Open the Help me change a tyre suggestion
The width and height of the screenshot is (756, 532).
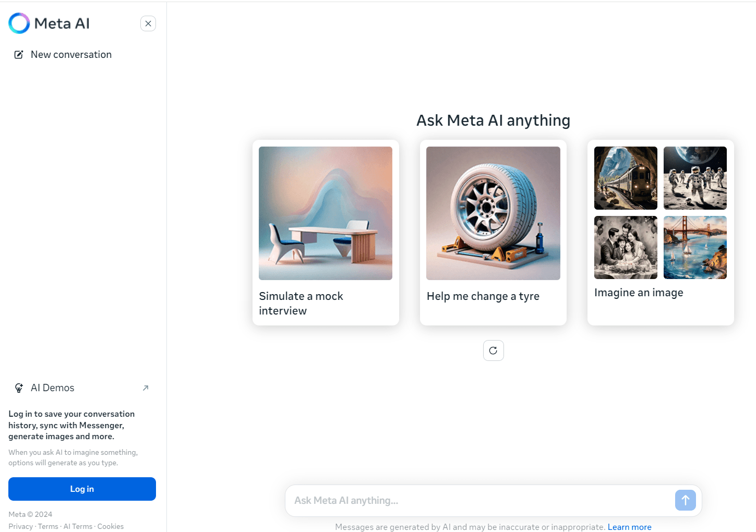click(x=493, y=232)
